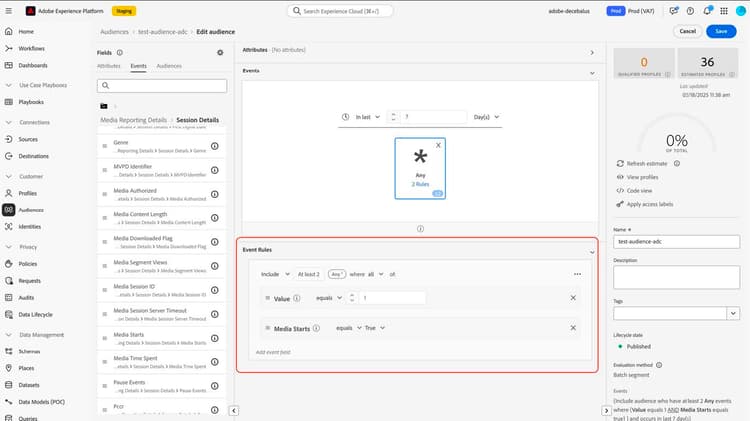Show info for Pause Events field

[215, 386]
